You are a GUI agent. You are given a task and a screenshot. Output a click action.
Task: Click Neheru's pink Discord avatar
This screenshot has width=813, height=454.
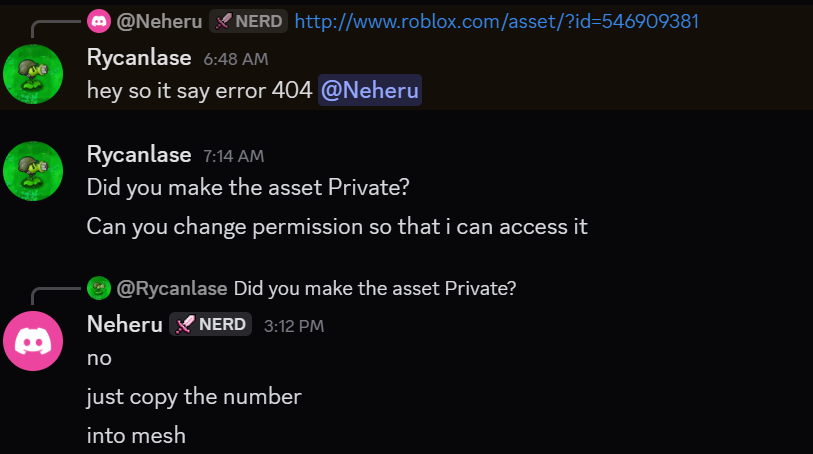[x=33, y=341]
